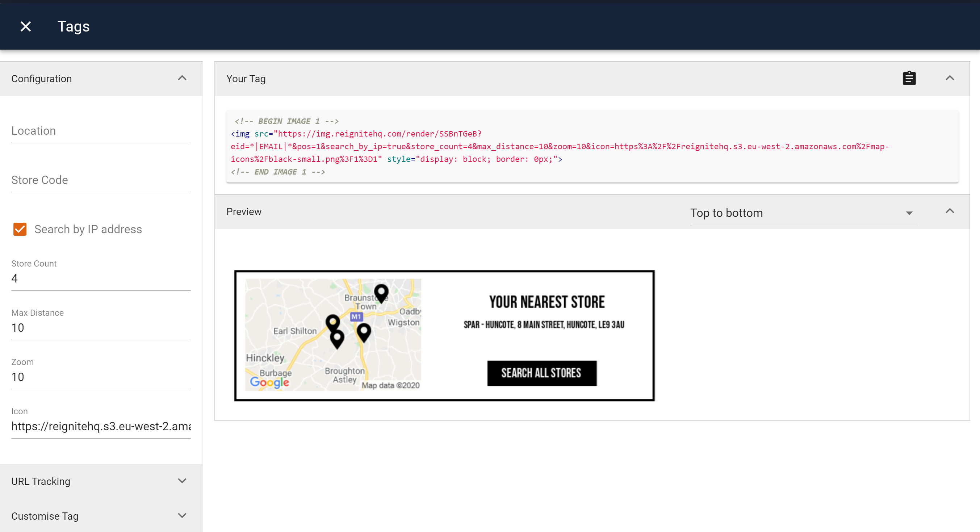
Task: Expand the URL Tracking section
Action: [x=182, y=481]
